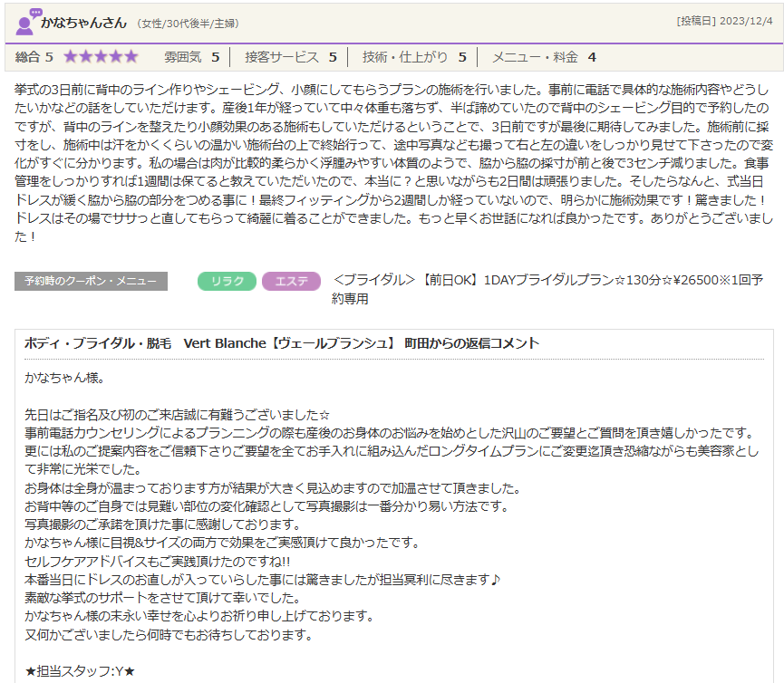Click the line starting かなちゃん様に目視&サイズ
The height and width of the screenshot is (683, 784).
click(x=222, y=543)
